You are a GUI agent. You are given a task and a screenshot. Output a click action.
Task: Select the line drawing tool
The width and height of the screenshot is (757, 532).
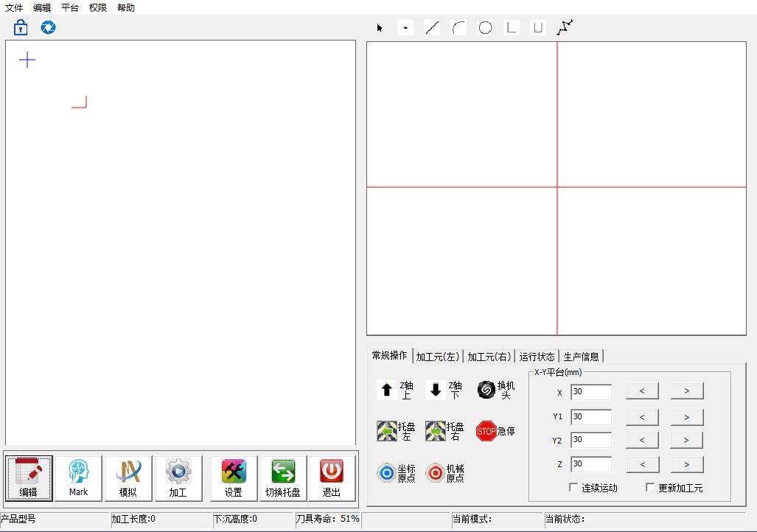432,28
